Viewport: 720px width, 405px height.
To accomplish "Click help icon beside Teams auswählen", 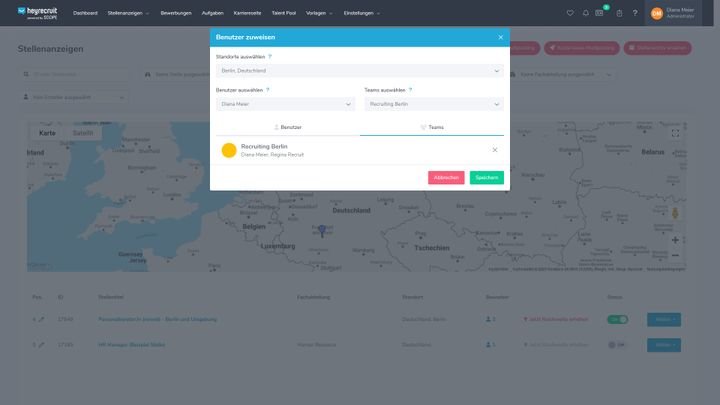I will (410, 90).
